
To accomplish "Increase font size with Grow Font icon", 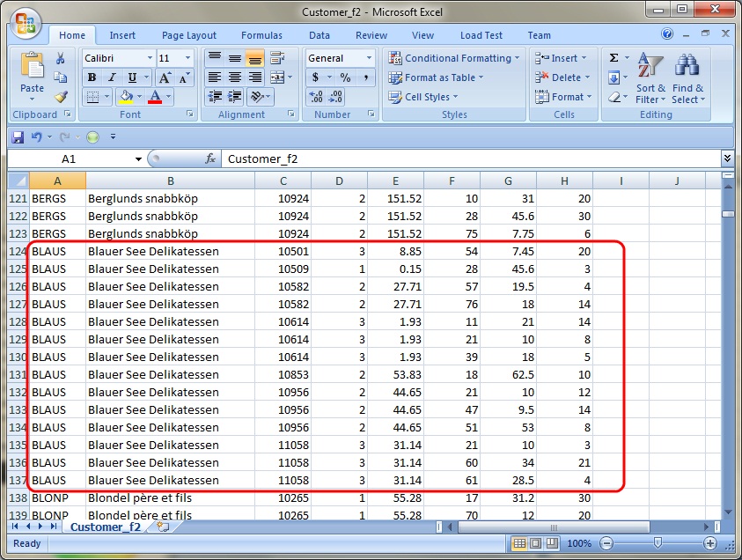I will tap(165, 77).
